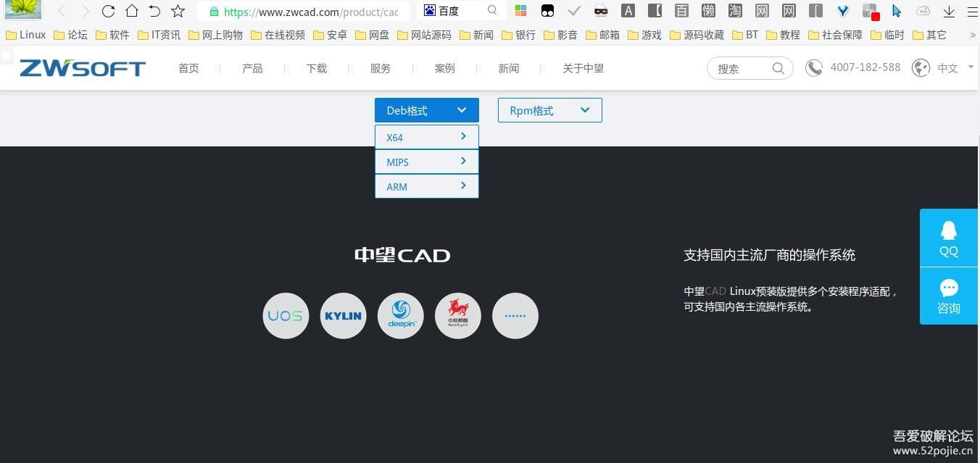
Task: Collapse the Deb格式 dropdown
Action: click(x=427, y=110)
